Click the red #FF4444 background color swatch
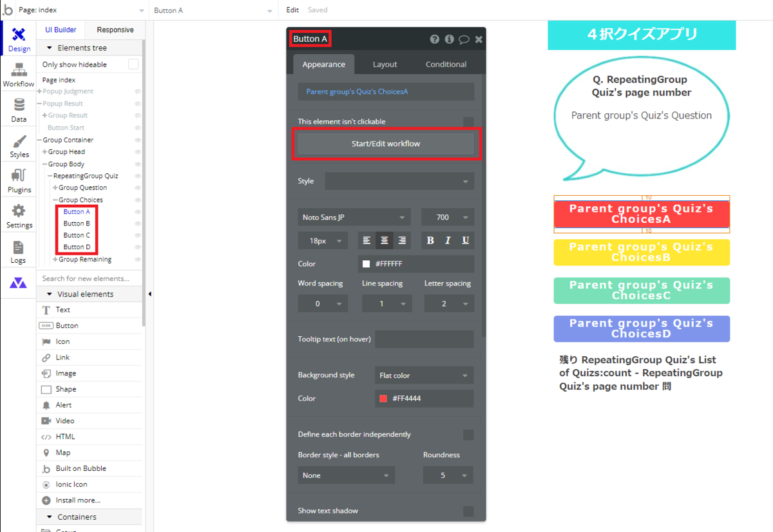The height and width of the screenshot is (532, 773). pyautogui.click(x=383, y=399)
